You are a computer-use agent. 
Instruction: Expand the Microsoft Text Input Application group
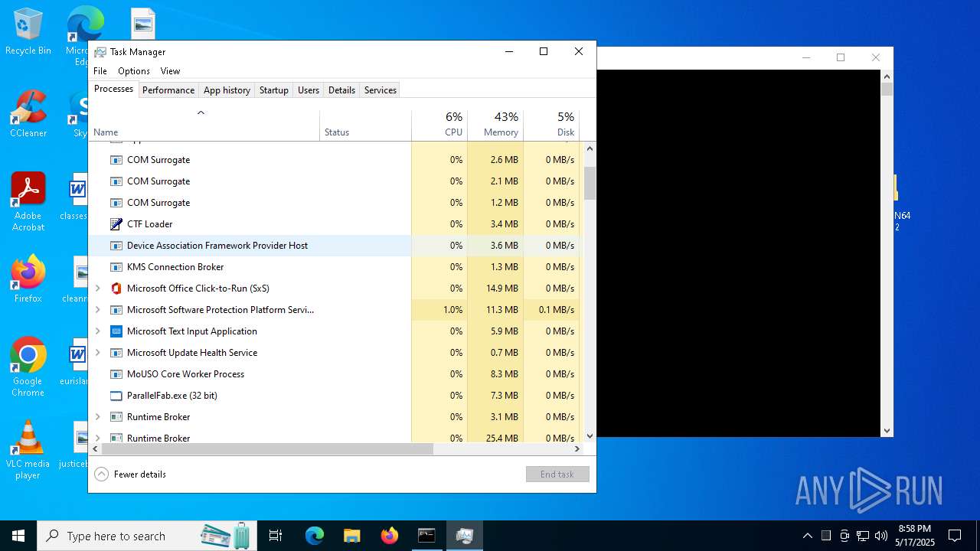click(97, 331)
